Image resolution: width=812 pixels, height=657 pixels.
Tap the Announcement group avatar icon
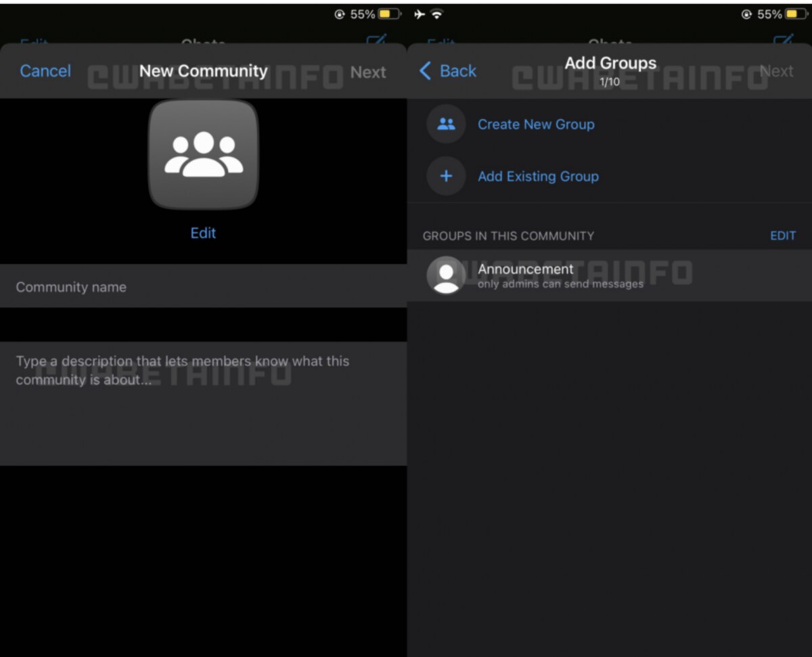[446, 275]
